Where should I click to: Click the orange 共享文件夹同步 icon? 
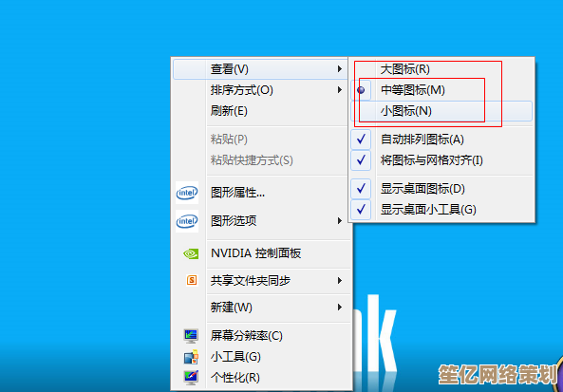point(192,280)
